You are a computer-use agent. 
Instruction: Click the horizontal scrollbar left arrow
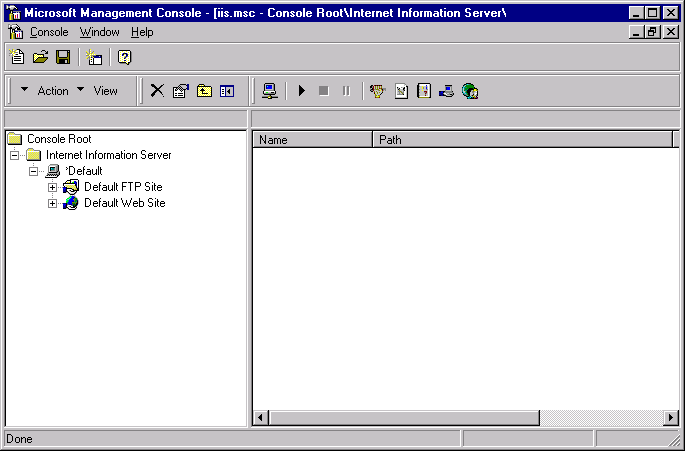(x=260, y=418)
